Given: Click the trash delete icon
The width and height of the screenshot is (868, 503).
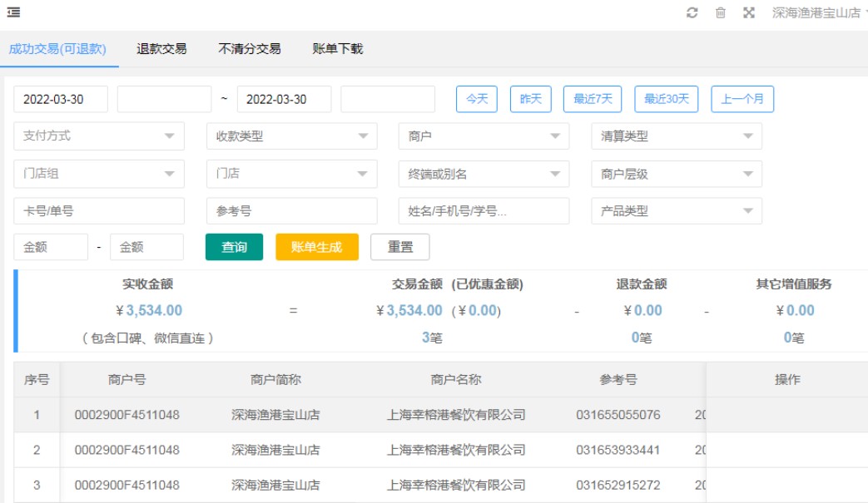Looking at the screenshot, I should point(721,12).
